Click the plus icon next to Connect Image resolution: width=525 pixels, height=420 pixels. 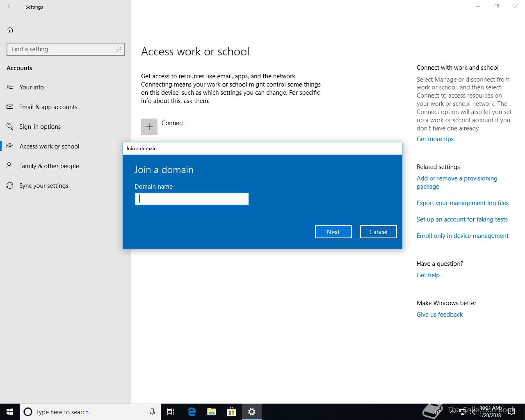pos(149,127)
